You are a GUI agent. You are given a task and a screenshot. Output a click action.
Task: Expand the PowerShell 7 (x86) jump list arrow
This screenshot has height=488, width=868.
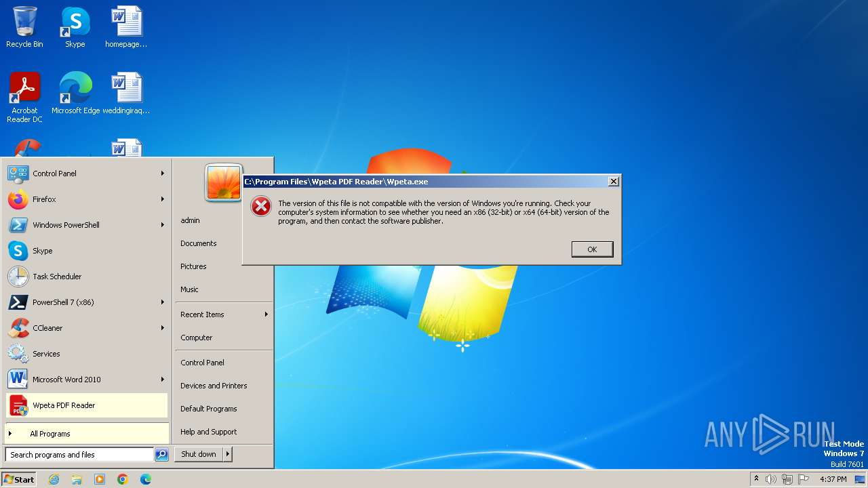163,302
